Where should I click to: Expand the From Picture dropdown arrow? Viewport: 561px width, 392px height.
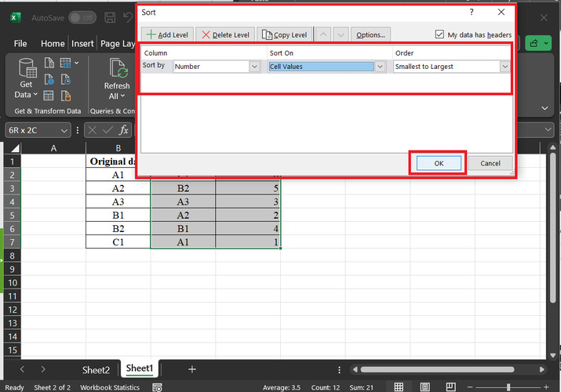77,63
